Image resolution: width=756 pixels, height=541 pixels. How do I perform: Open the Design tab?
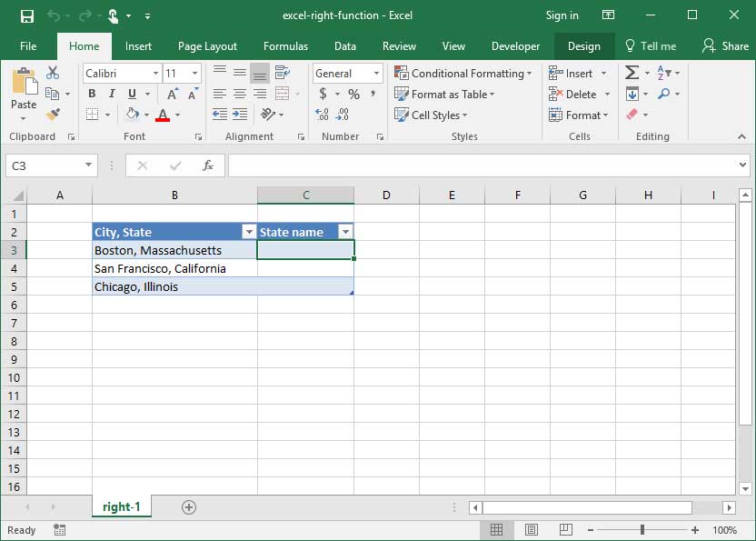point(584,45)
